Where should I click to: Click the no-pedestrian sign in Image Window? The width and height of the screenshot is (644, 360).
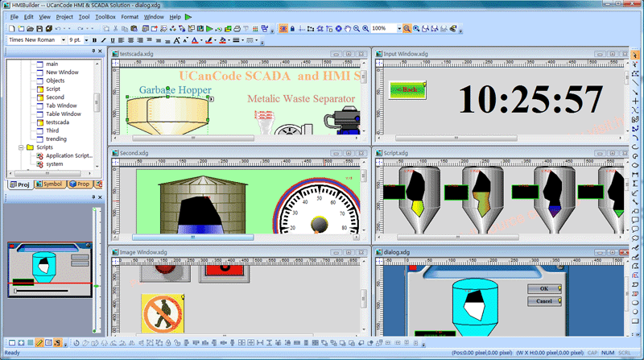tap(163, 313)
